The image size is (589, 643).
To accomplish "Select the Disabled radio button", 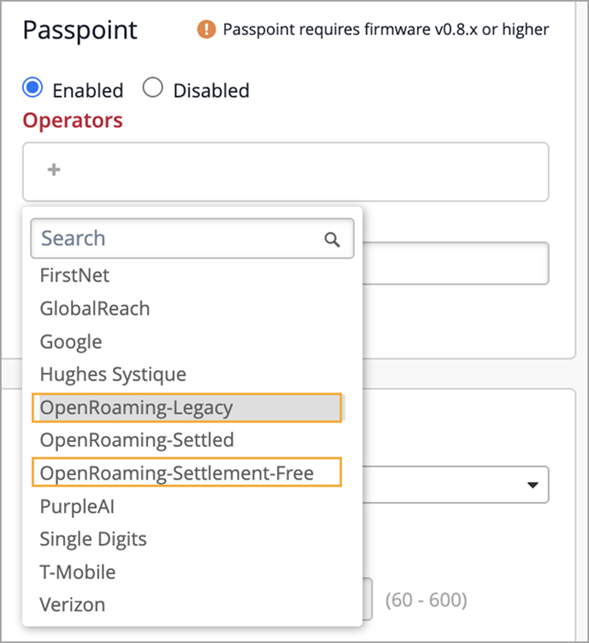I will pos(153,87).
